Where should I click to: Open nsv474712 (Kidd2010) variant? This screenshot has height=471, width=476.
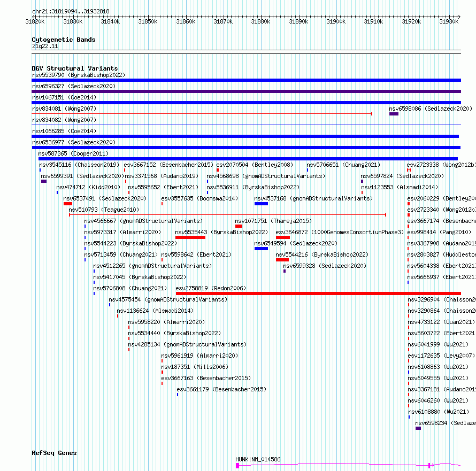(88, 187)
